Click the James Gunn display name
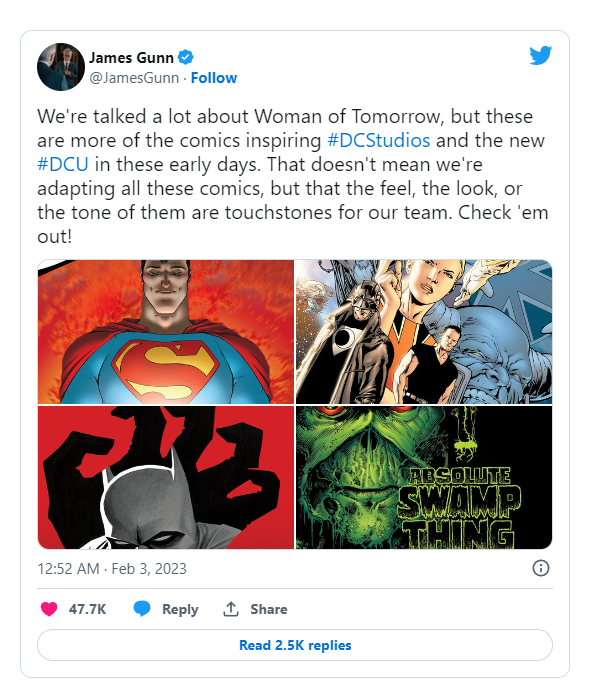The height and width of the screenshot is (693, 603). (x=131, y=57)
